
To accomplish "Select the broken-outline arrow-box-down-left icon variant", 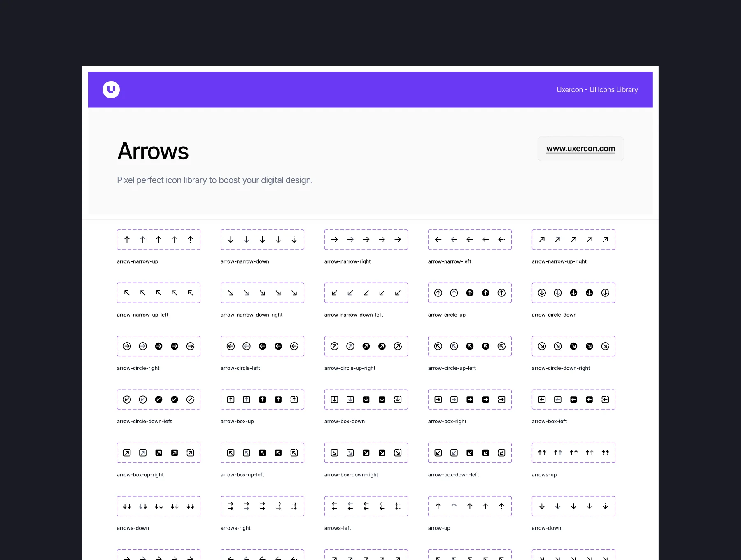I will 502,453.
